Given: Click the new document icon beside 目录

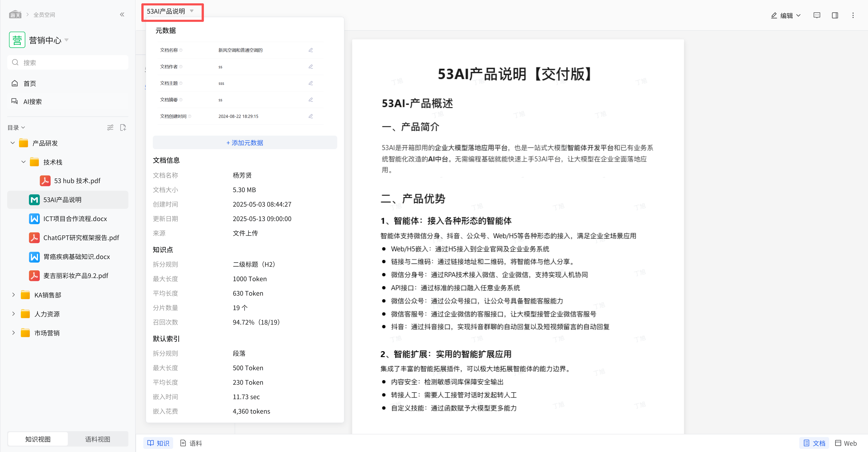Looking at the screenshot, I should click(123, 127).
